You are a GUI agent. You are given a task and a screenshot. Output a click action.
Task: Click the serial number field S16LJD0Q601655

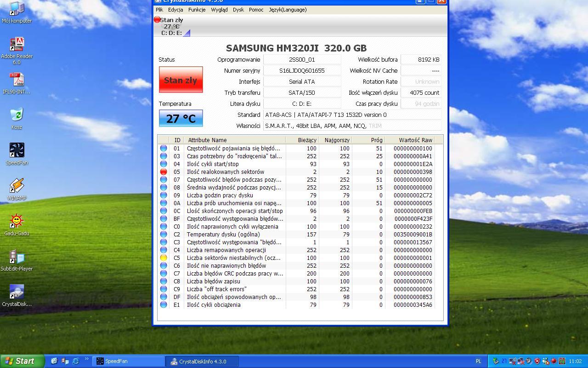click(302, 70)
